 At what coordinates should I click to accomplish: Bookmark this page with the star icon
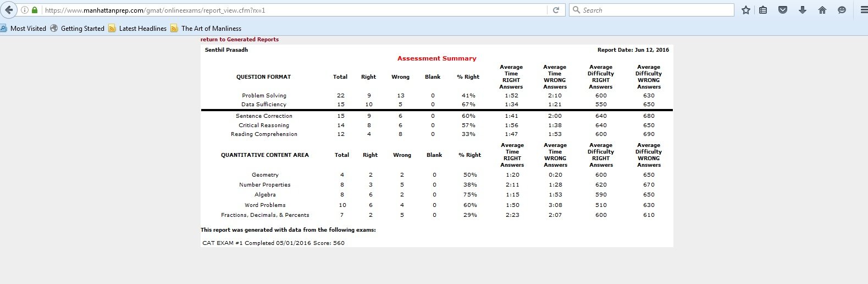745,10
